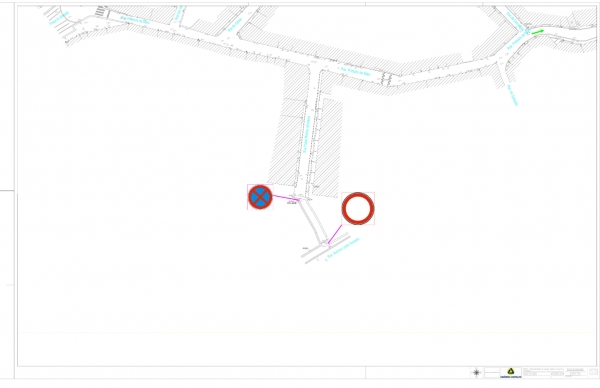Click the yellow triangle logo in title block
Image resolution: width=600 pixels, height=388 pixels.
pos(510,371)
